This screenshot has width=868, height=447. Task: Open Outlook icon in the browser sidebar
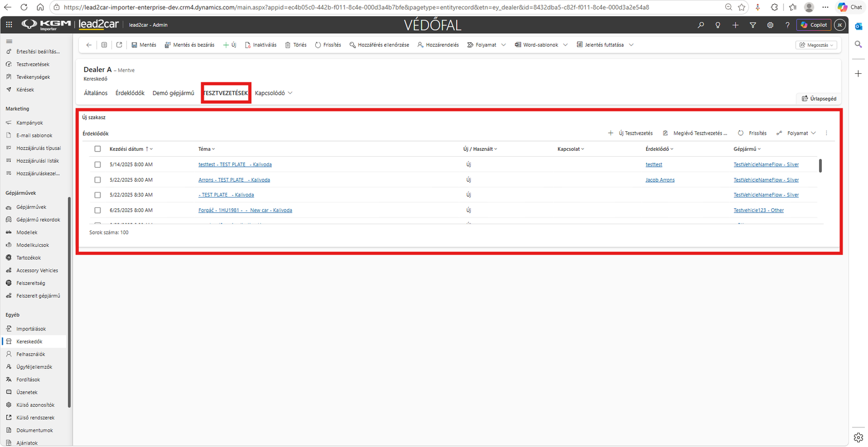click(858, 27)
